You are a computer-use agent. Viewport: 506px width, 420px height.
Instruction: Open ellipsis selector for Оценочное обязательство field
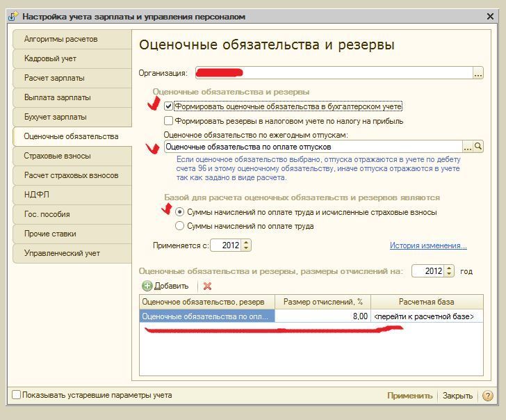pyautogui.click(x=468, y=147)
